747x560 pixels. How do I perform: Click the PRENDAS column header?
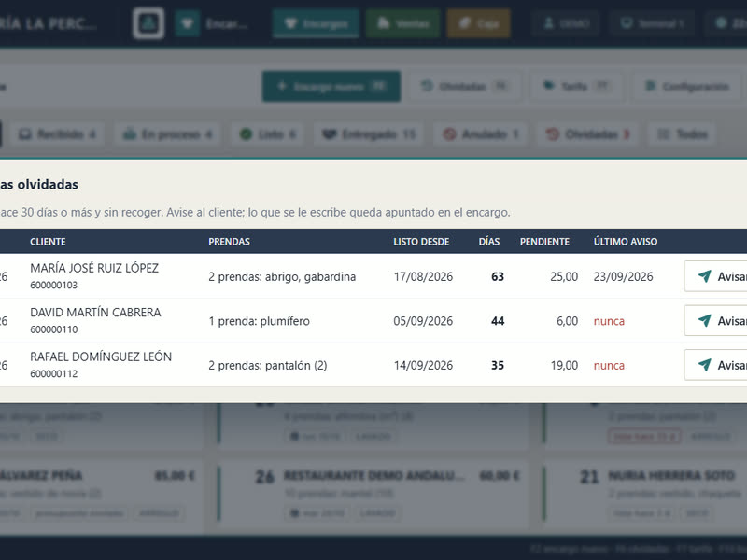pyautogui.click(x=229, y=242)
